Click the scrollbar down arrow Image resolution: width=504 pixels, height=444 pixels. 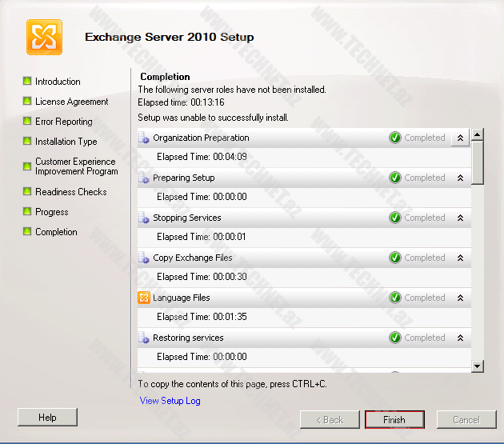click(478, 366)
